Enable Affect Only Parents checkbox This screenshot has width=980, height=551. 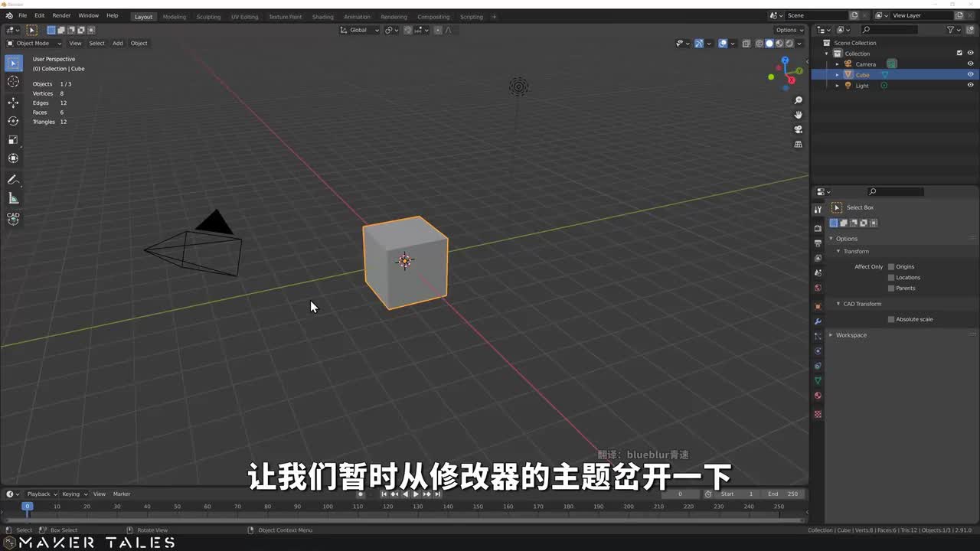[891, 289]
